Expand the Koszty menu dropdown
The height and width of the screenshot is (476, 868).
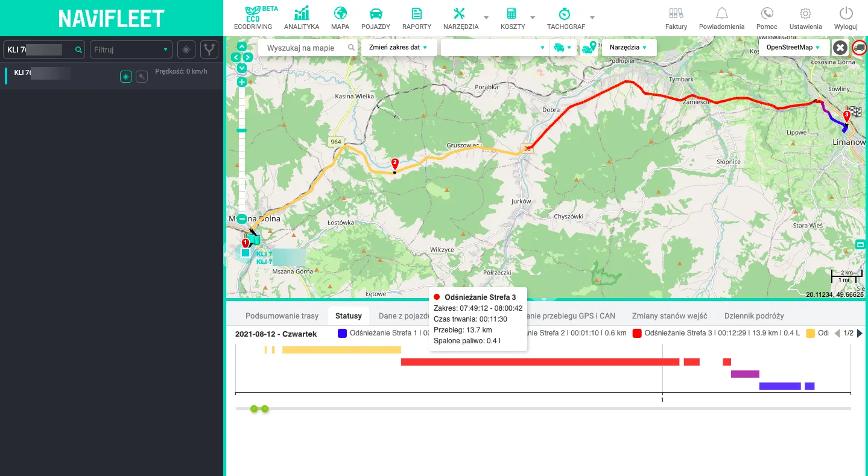(533, 17)
